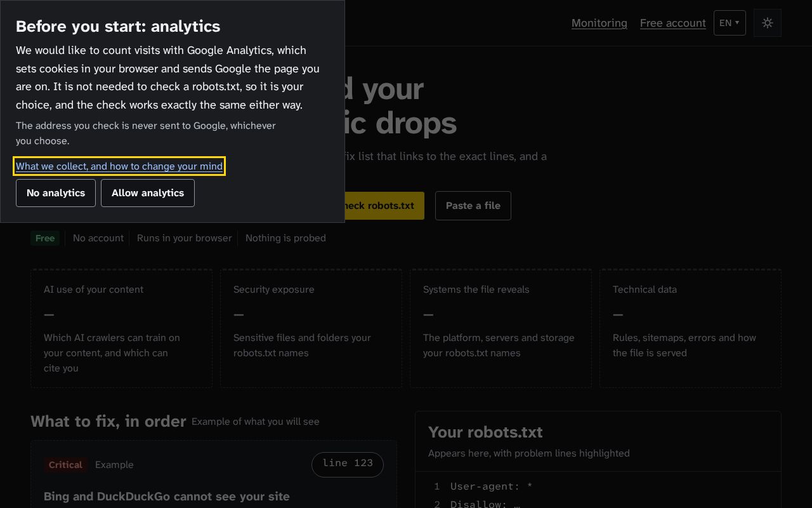
Task: Select the 'Security exposure' card
Action: [311, 328]
